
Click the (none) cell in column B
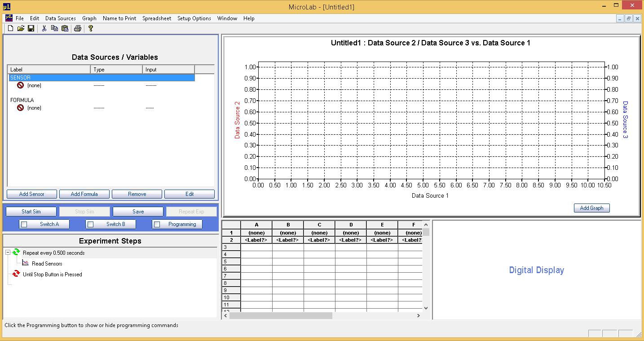(x=288, y=233)
